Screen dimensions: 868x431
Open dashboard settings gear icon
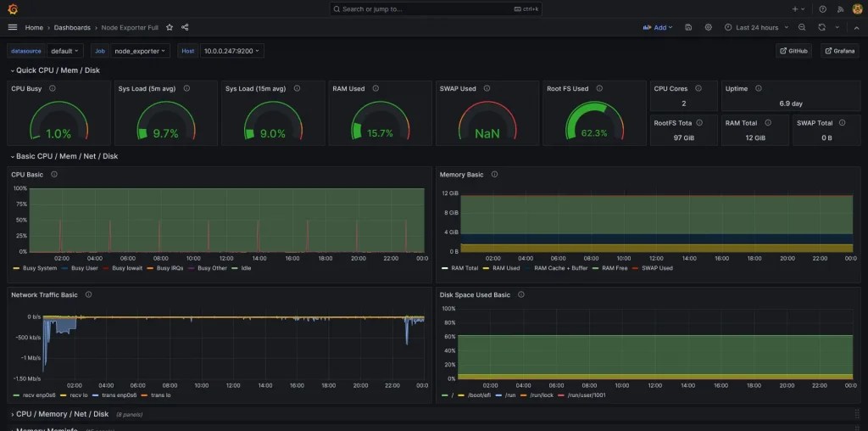[708, 27]
